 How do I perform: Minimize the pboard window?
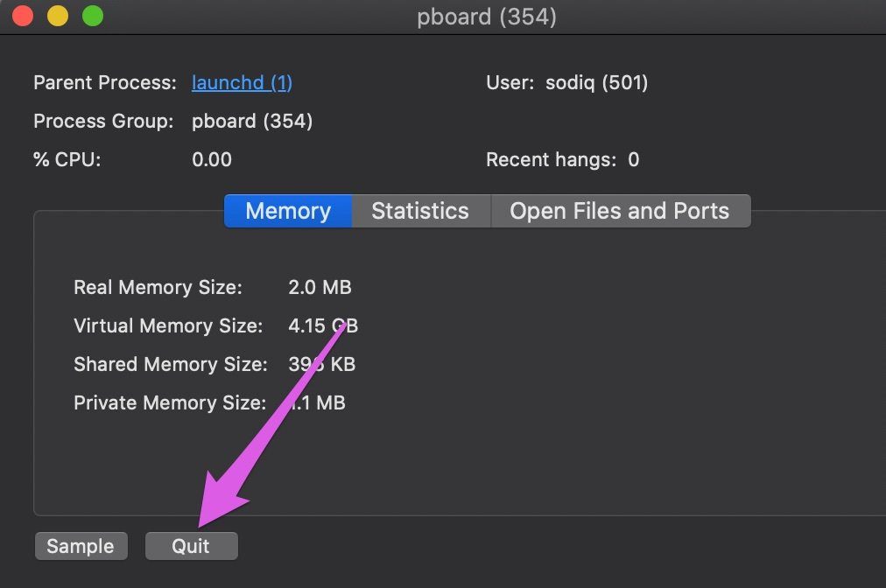tap(56, 15)
